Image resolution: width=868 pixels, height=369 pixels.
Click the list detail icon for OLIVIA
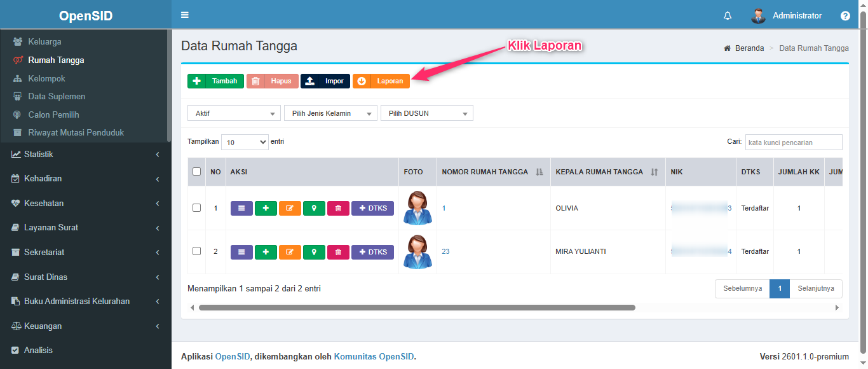tap(241, 208)
